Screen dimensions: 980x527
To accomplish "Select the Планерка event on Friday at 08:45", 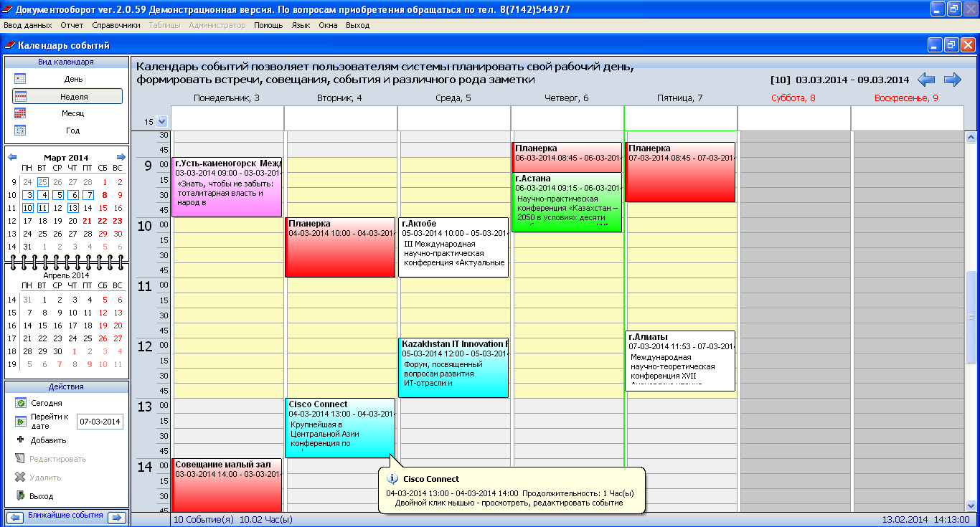I will [x=680, y=172].
